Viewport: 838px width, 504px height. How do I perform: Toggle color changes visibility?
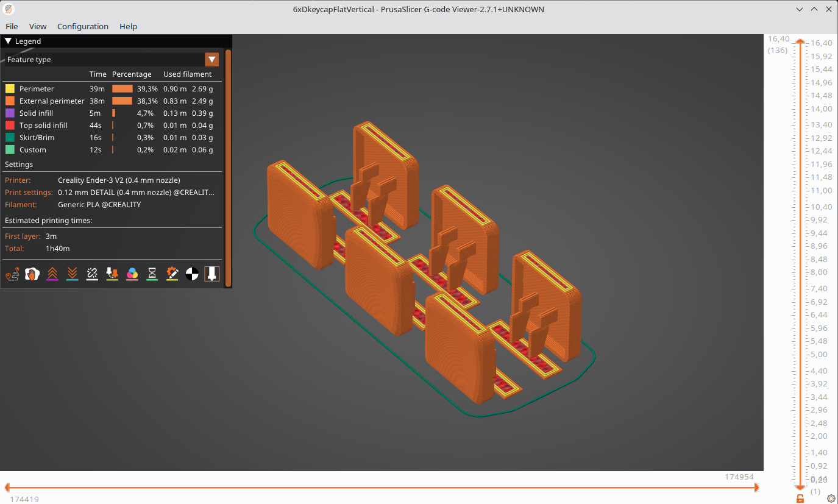click(132, 274)
